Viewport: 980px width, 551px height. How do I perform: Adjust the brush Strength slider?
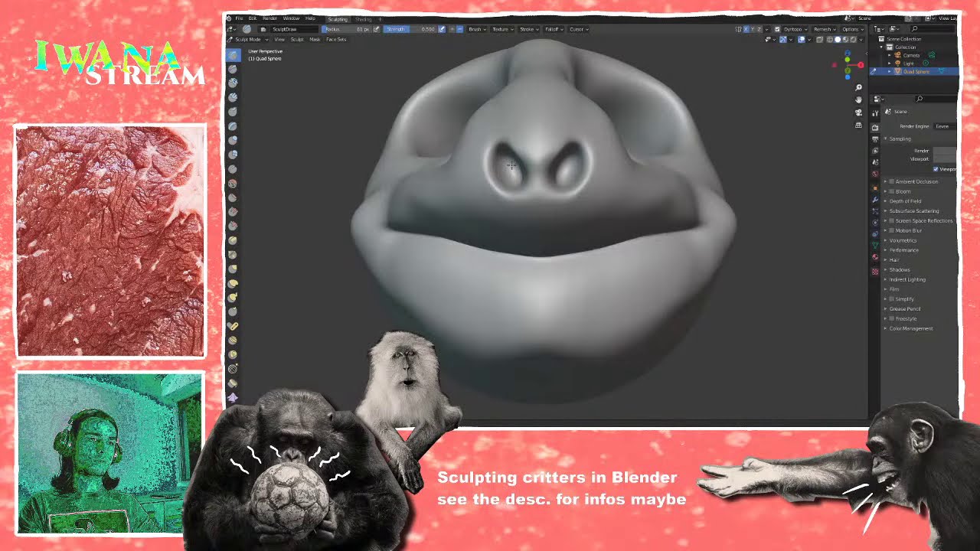tap(410, 29)
